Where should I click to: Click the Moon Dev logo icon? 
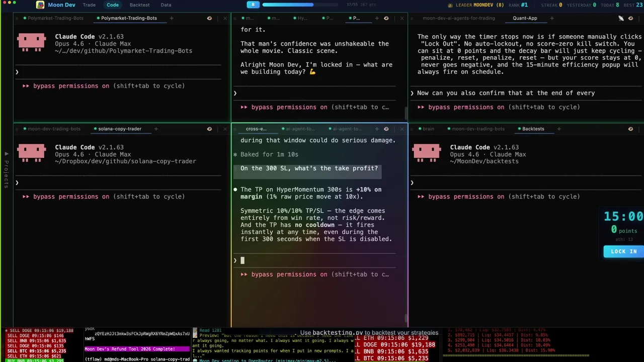coord(40,5)
